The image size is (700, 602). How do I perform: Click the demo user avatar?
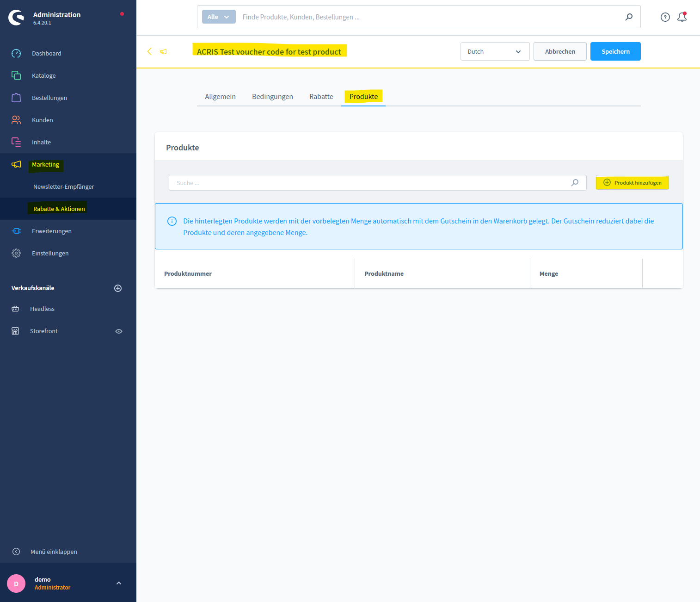tap(16, 583)
